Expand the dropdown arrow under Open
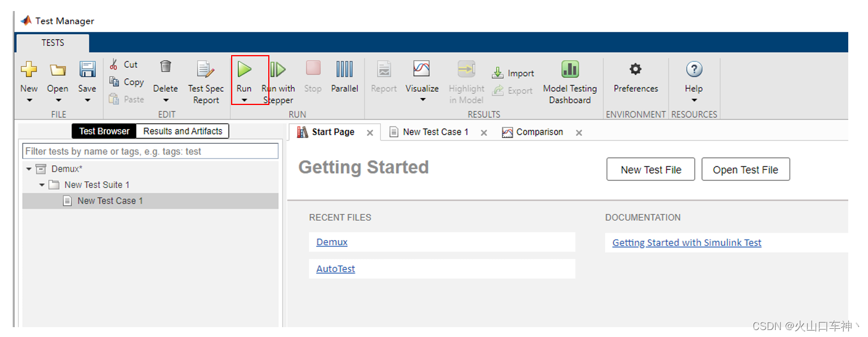The height and width of the screenshot is (337, 868). point(57,100)
